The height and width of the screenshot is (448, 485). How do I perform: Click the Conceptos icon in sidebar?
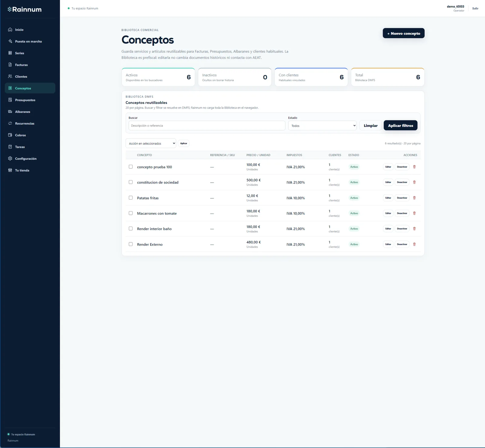[10, 88]
